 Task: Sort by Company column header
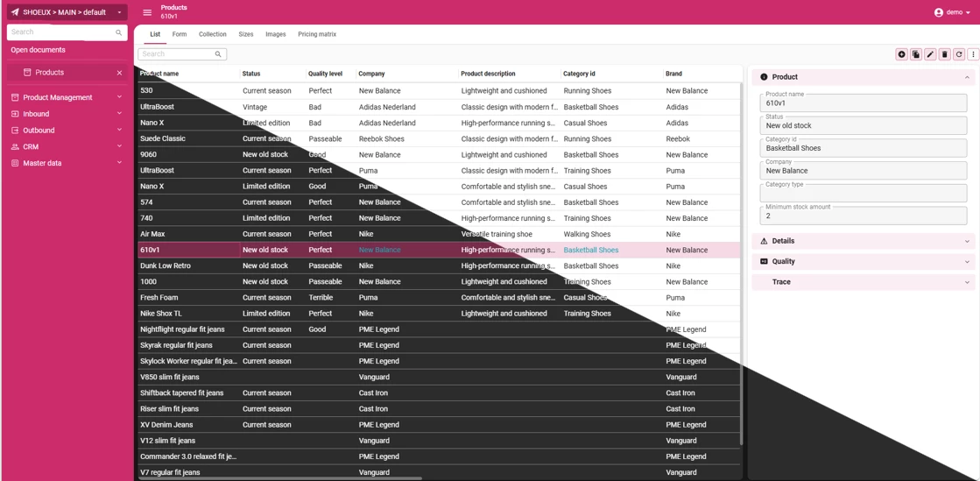(372, 74)
